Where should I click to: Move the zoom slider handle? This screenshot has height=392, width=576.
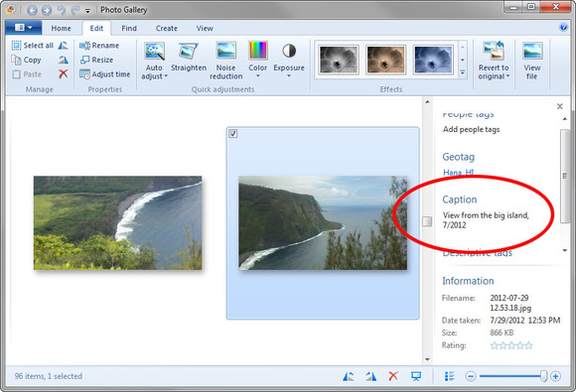pyautogui.click(x=543, y=376)
